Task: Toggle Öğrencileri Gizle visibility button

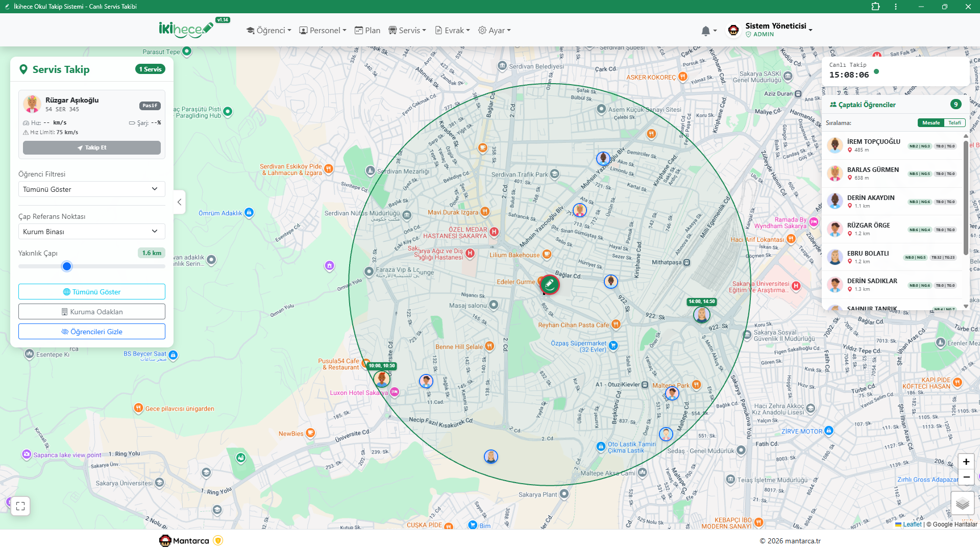Action: tap(92, 332)
